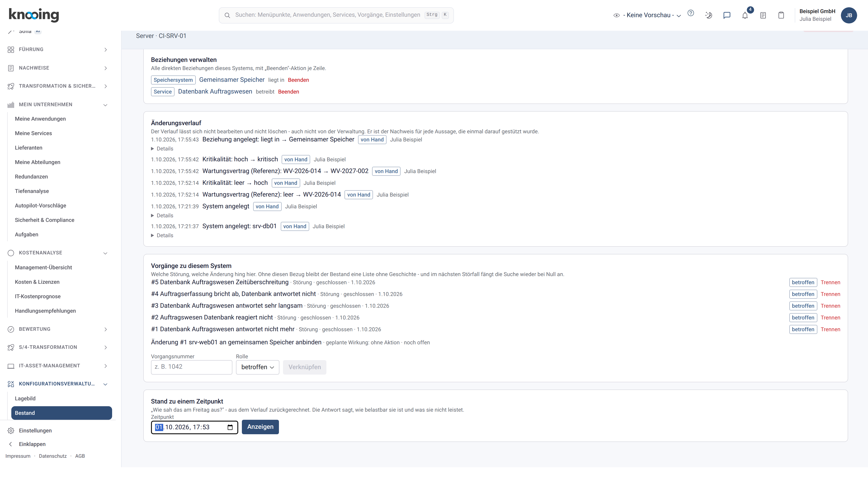868x488 pixels.
Task: Expand Details under System angelegt: srv-db01
Action: 162,235
